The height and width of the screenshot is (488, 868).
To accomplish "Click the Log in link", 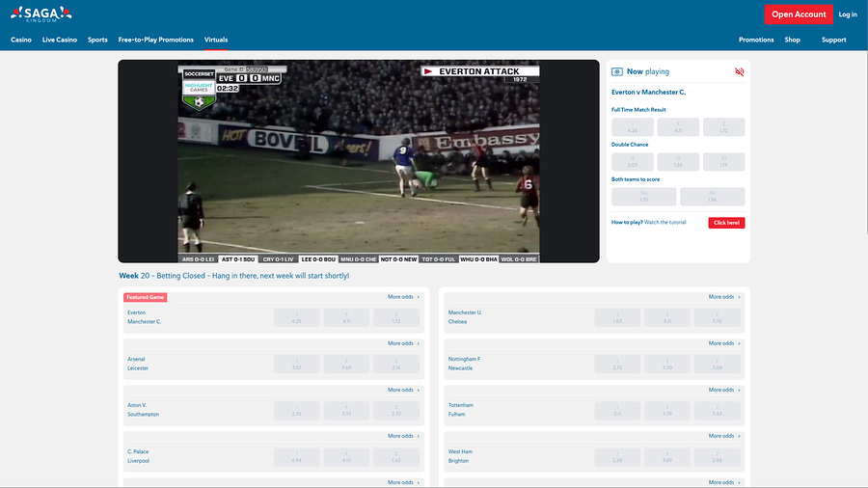I will click(x=847, y=14).
